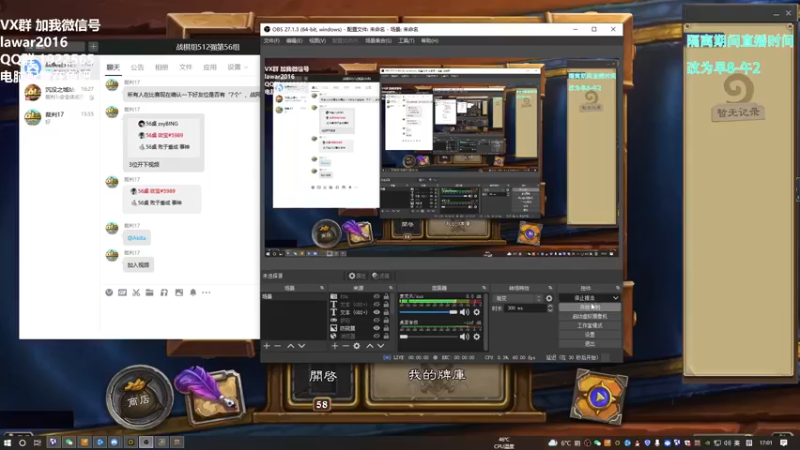Click 工作室模式 studio mode button
800x450 pixels.
click(x=590, y=326)
